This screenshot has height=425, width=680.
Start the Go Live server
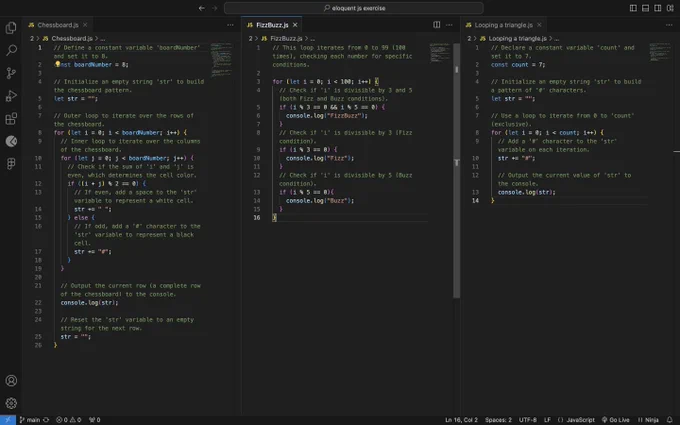point(615,420)
